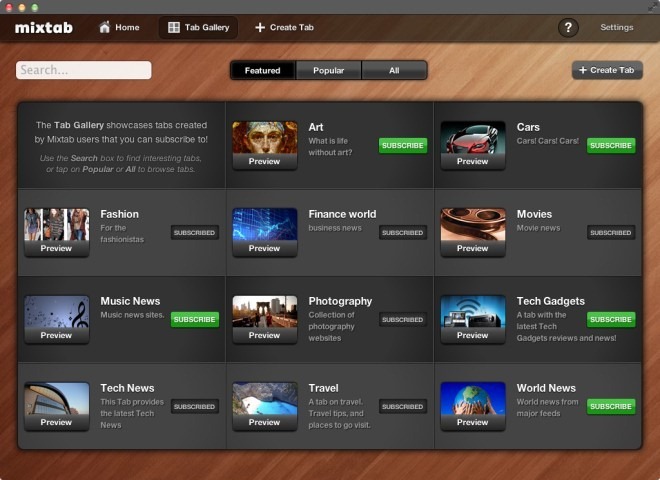Subscribe to the Cars tab
660x480 pixels.
coord(611,145)
